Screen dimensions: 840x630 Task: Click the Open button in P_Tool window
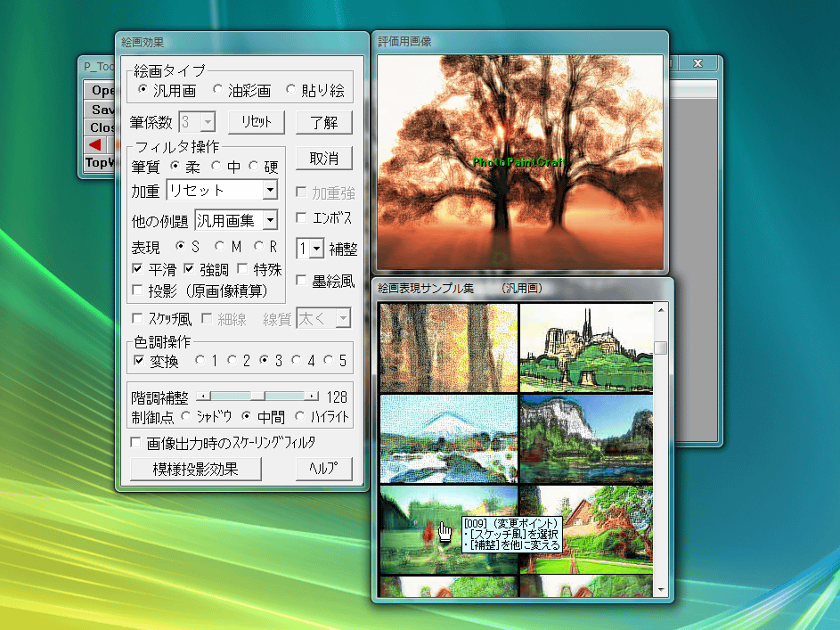(100, 90)
